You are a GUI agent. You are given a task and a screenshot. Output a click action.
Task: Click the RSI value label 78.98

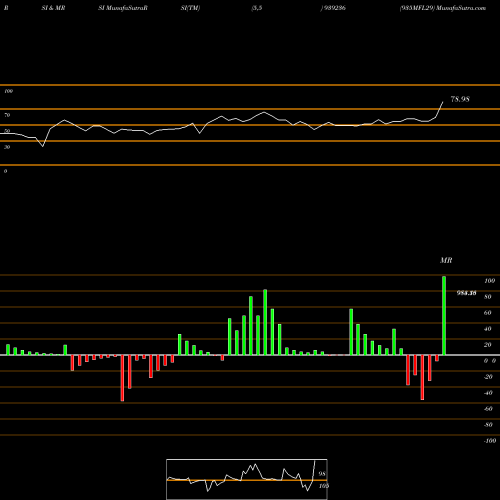(x=460, y=99)
